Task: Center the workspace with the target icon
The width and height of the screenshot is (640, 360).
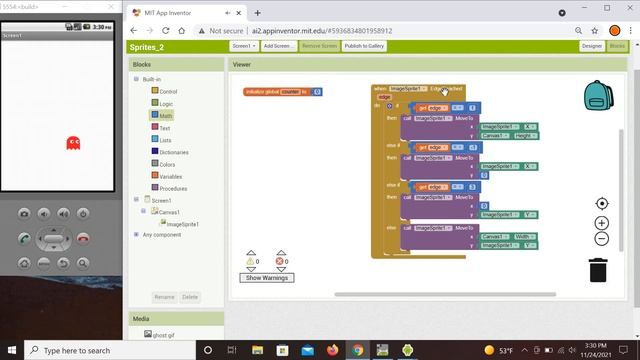Action: (x=602, y=203)
